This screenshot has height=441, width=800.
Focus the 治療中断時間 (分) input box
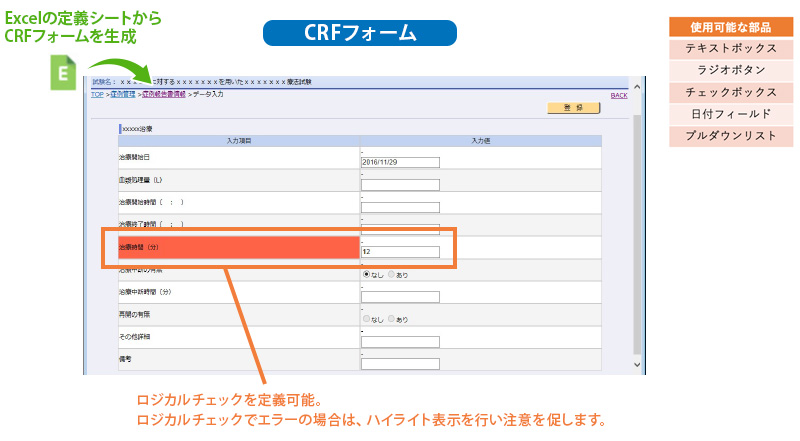(x=400, y=296)
